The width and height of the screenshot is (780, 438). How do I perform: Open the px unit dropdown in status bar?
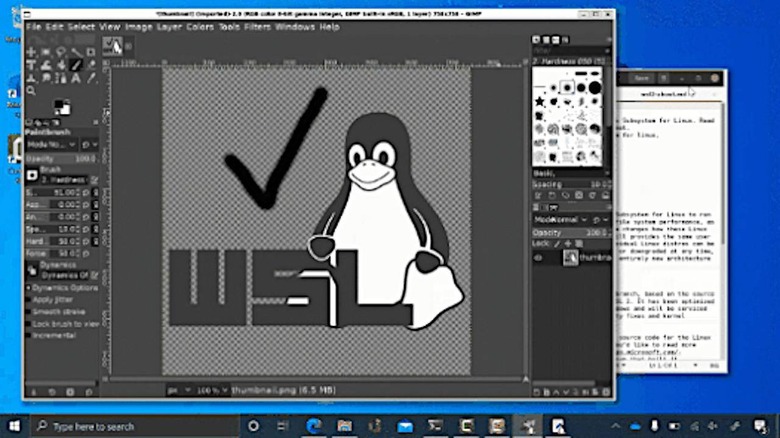point(179,390)
